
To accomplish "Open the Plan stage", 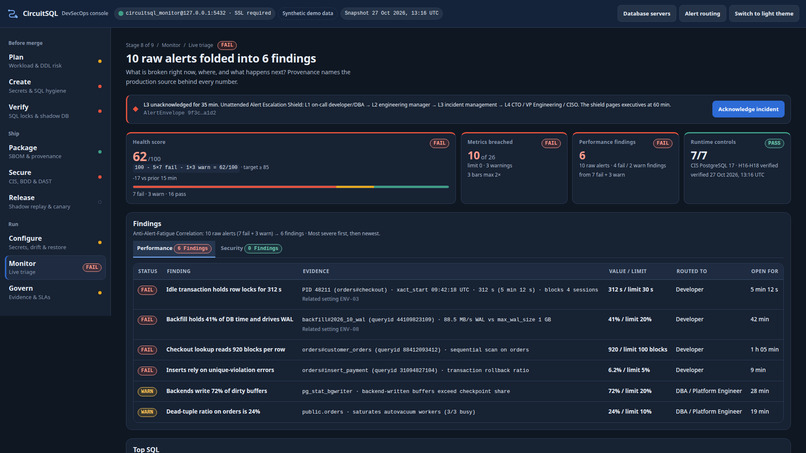I will point(55,61).
